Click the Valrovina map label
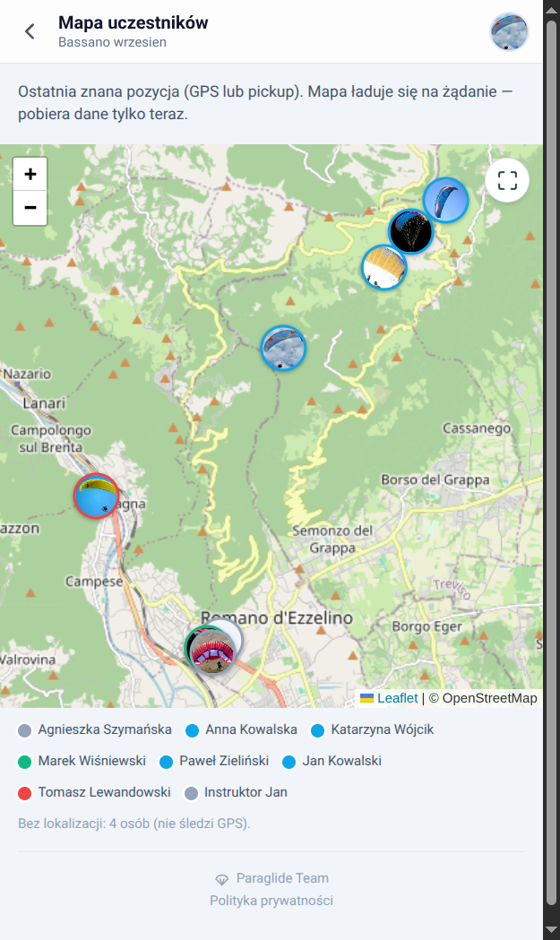Viewport: 560px width, 940px height. [28, 660]
